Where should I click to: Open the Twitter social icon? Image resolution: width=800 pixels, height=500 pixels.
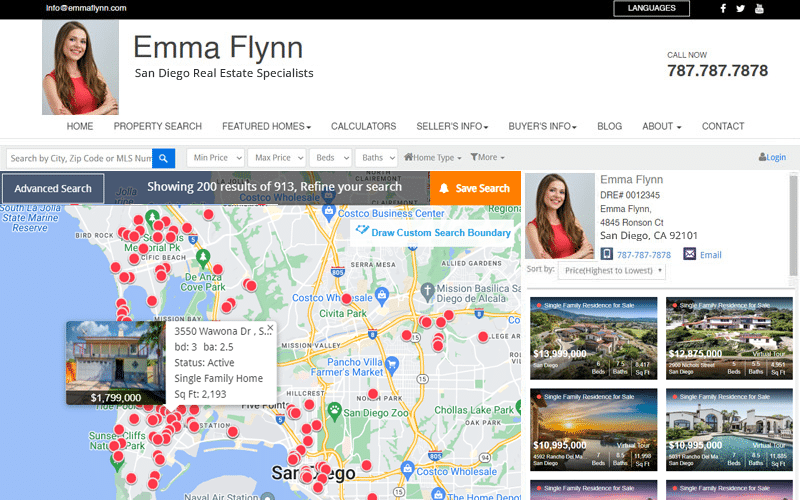(x=741, y=8)
